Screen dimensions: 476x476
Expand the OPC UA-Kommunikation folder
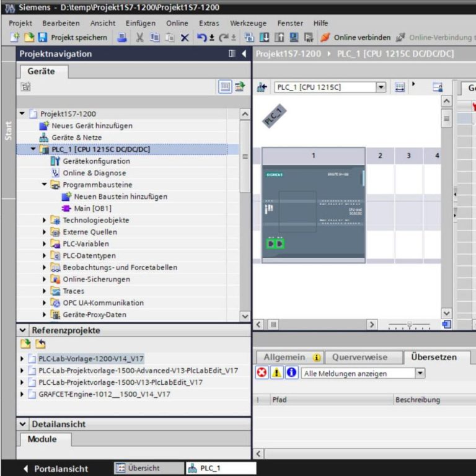45,303
